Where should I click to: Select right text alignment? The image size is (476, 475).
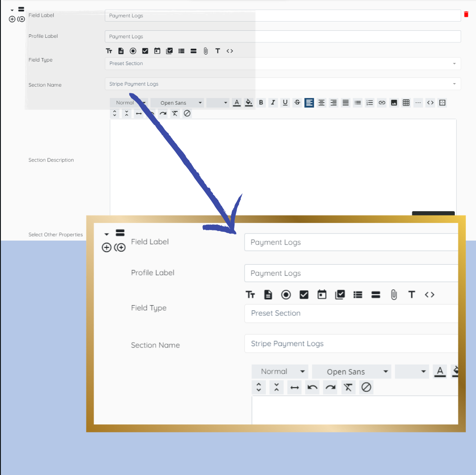(x=333, y=102)
